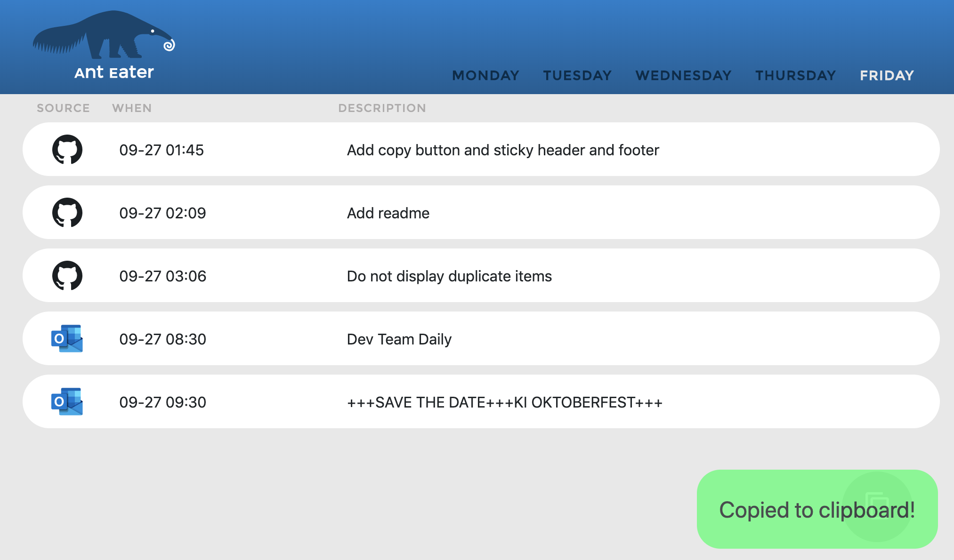This screenshot has width=954, height=560.
Task: Click 'Do not display duplicate items' text
Action: point(449,276)
